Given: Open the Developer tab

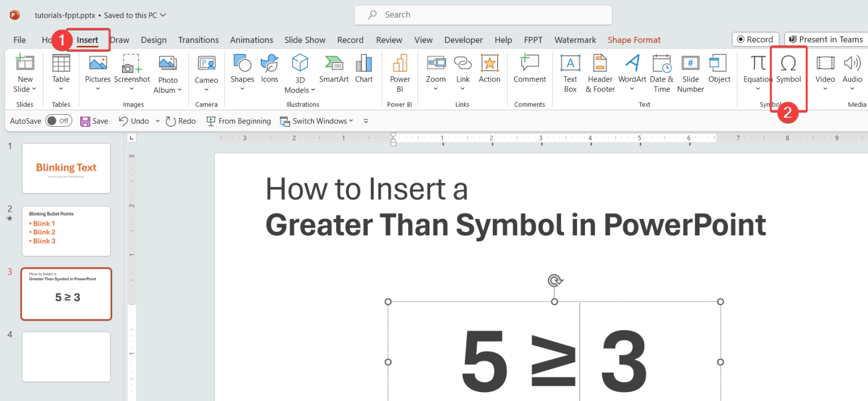Looking at the screenshot, I should [463, 40].
